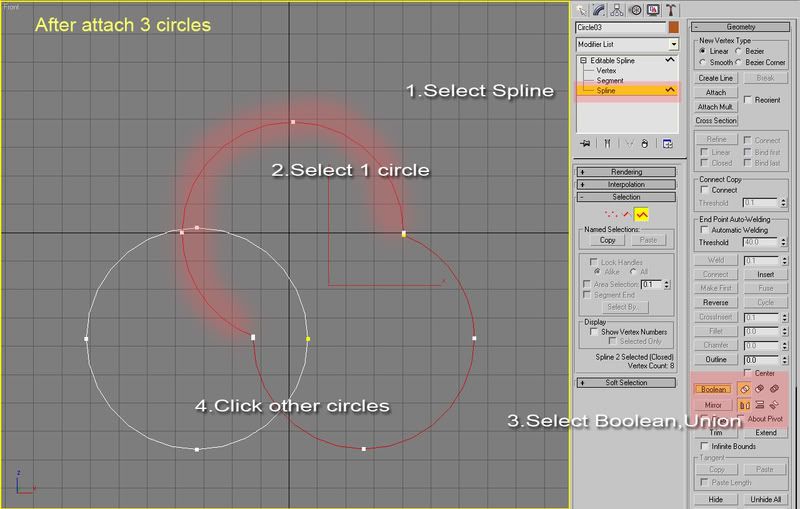Click Configure Modifier Sets icon
Screen dimensions: 800x509
(668, 143)
